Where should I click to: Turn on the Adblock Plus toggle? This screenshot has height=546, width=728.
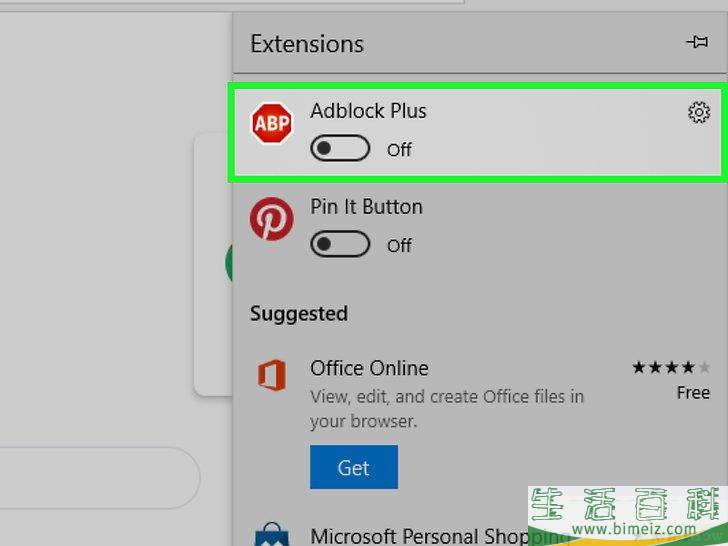coord(340,148)
